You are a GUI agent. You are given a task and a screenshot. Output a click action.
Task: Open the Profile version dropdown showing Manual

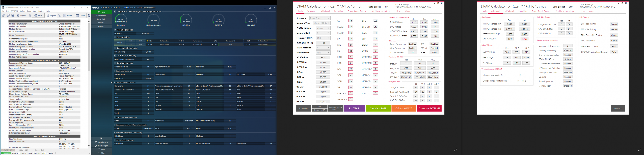point(323,28)
